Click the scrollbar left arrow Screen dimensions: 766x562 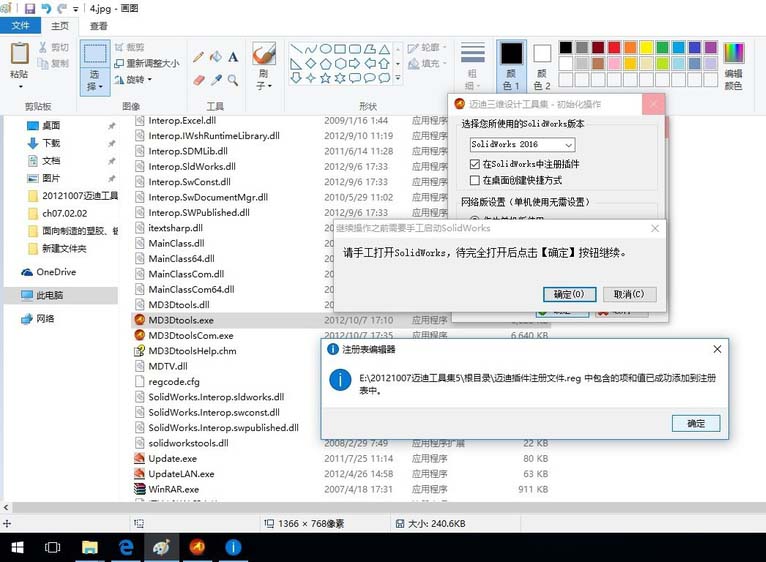point(6,507)
